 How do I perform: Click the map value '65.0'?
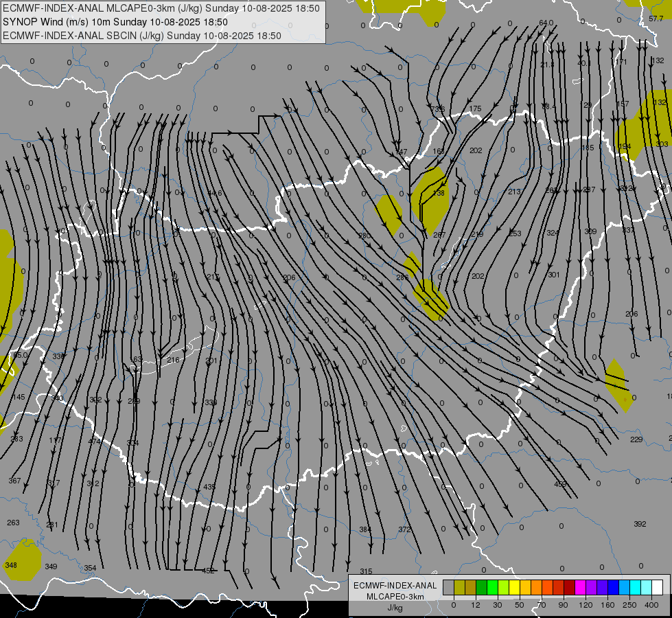pyautogui.click(x=20, y=355)
